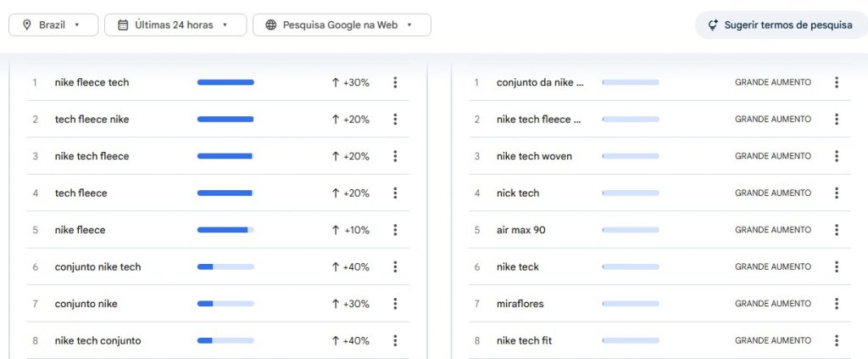Click the three dots next to 'conjunto nike tech'
Screen dimensions: 868x359
(395, 266)
